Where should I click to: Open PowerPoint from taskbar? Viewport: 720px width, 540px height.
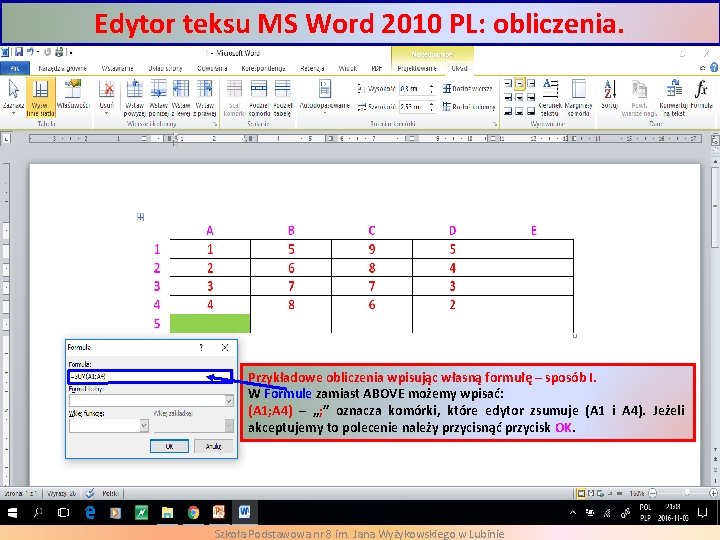219,512
